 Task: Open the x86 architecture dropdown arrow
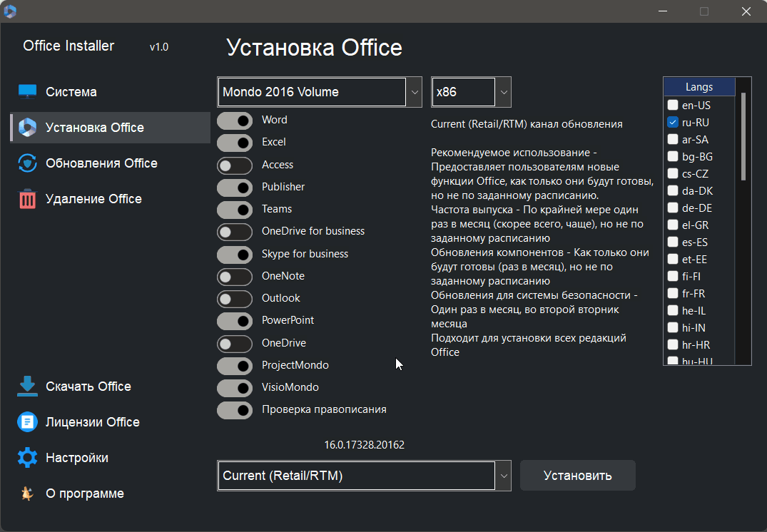click(503, 92)
